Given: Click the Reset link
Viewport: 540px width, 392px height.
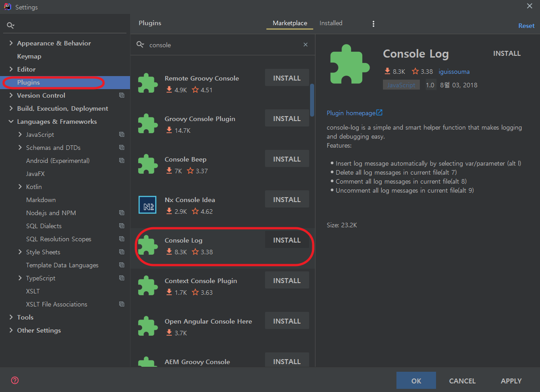Looking at the screenshot, I should pyautogui.click(x=526, y=26).
